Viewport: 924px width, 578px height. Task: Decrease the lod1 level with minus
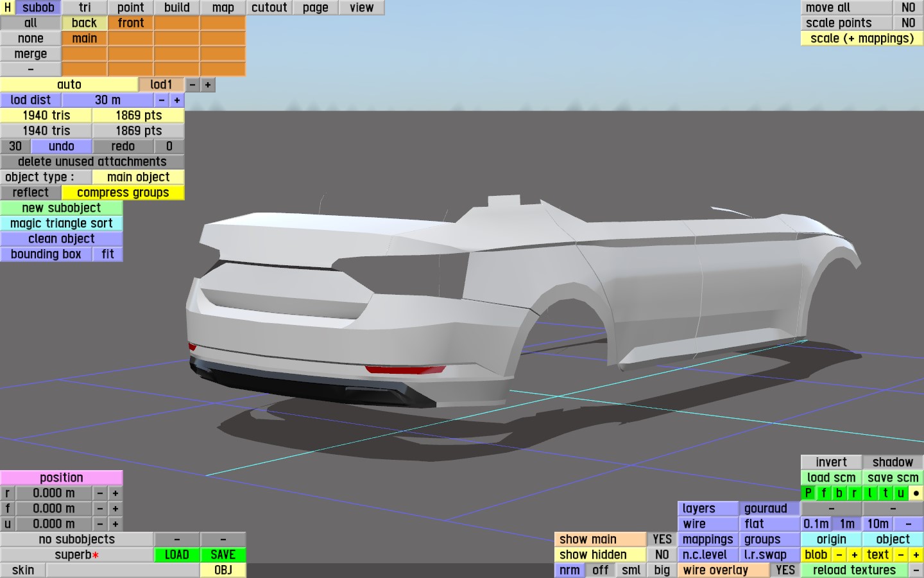(x=193, y=85)
